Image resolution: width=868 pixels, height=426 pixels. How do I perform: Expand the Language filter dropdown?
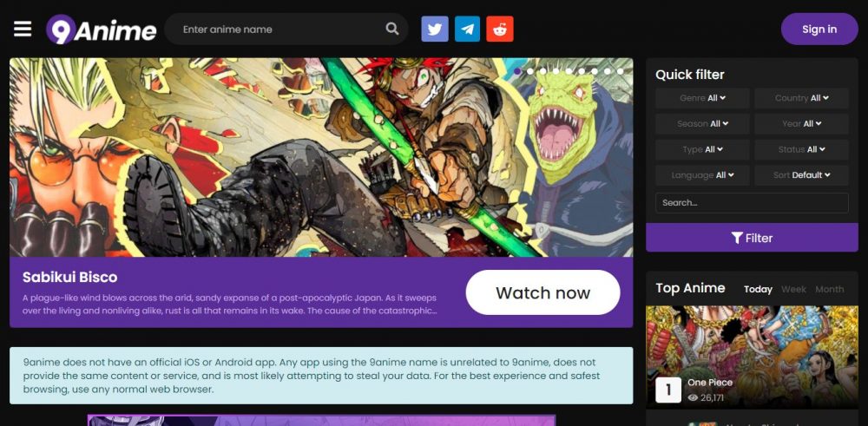click(x=702, y=175)
